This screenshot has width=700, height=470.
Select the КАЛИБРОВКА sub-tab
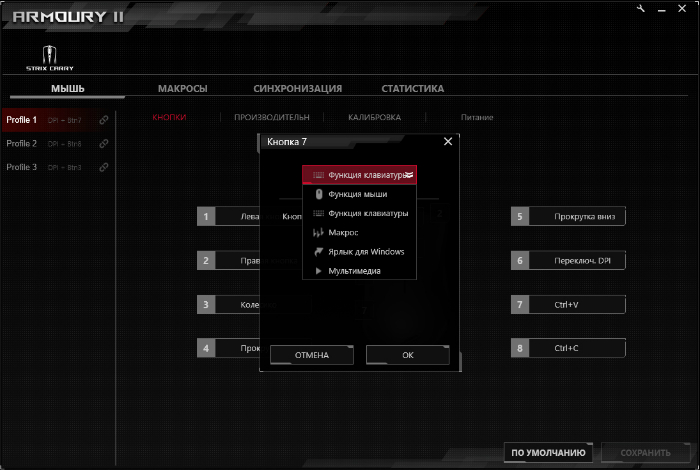(375, 117)
